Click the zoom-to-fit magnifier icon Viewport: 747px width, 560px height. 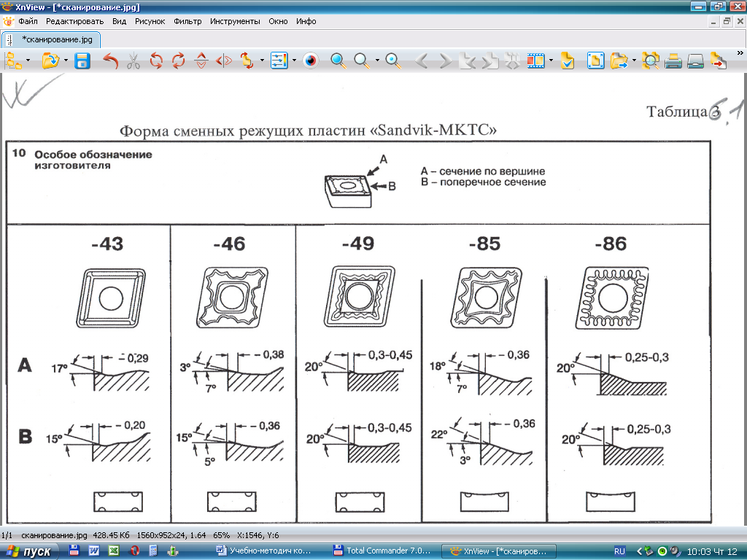pos(393,61)
